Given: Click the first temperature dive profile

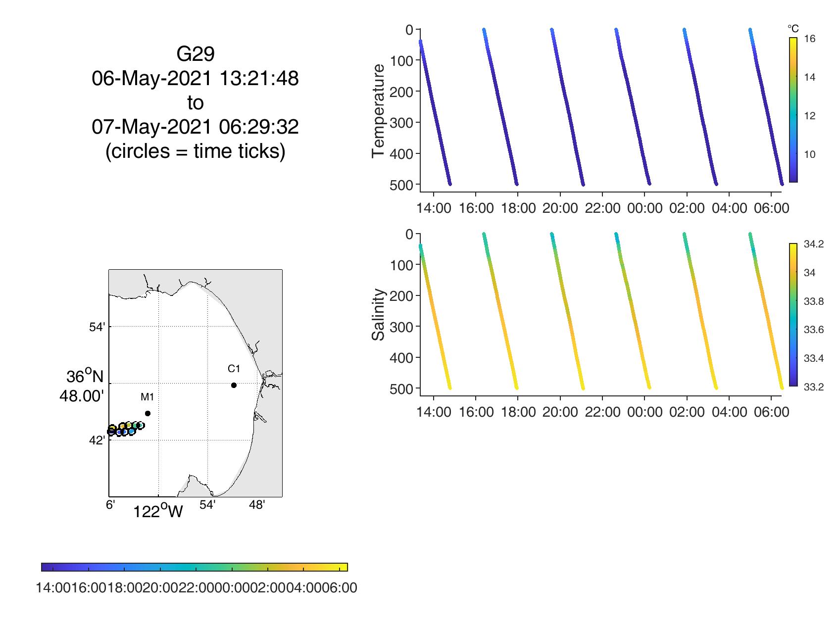Looking at the screenshot, I should click(x=435, y=112).
